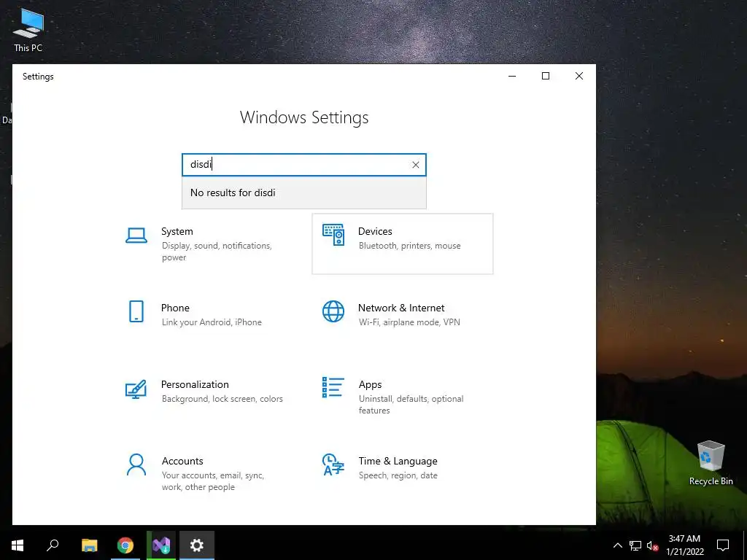Open the Phone category title
747x560 pixels.
tap(175, 308)
